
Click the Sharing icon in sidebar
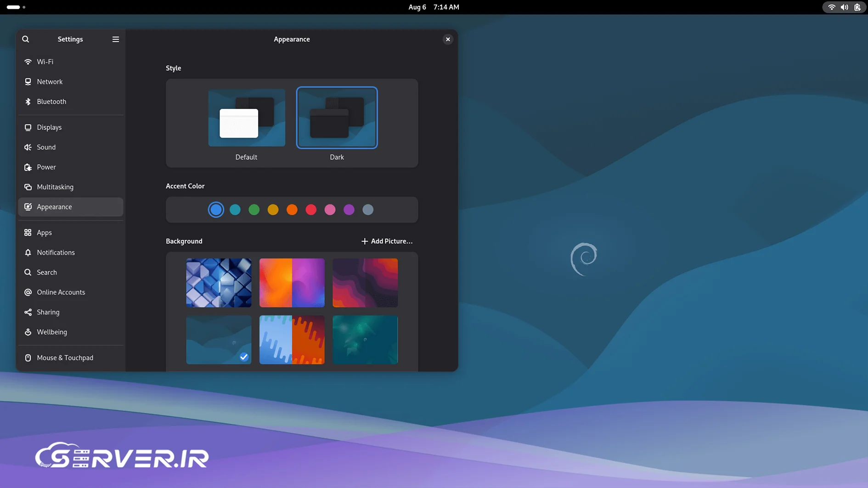28,312
